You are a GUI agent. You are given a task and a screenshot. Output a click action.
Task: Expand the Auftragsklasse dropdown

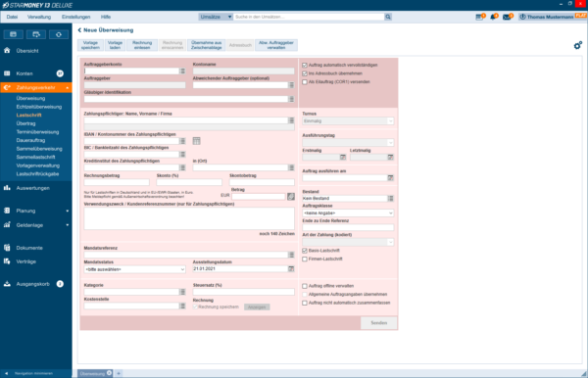(348, 213)
